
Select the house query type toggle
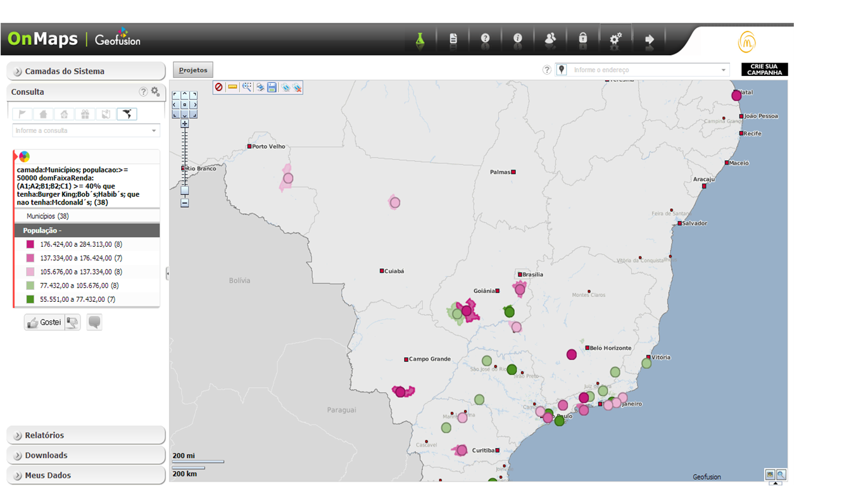point(43,115)
